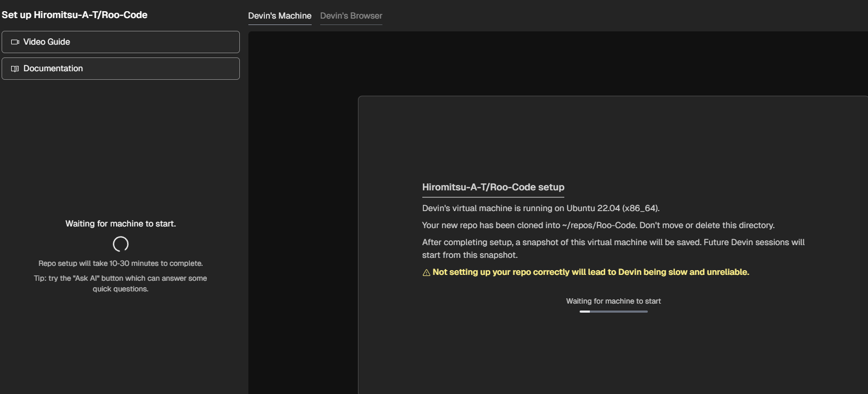Switch to the Devin's Browser tab
Screen dimensions: 868x394
[351, 16]
